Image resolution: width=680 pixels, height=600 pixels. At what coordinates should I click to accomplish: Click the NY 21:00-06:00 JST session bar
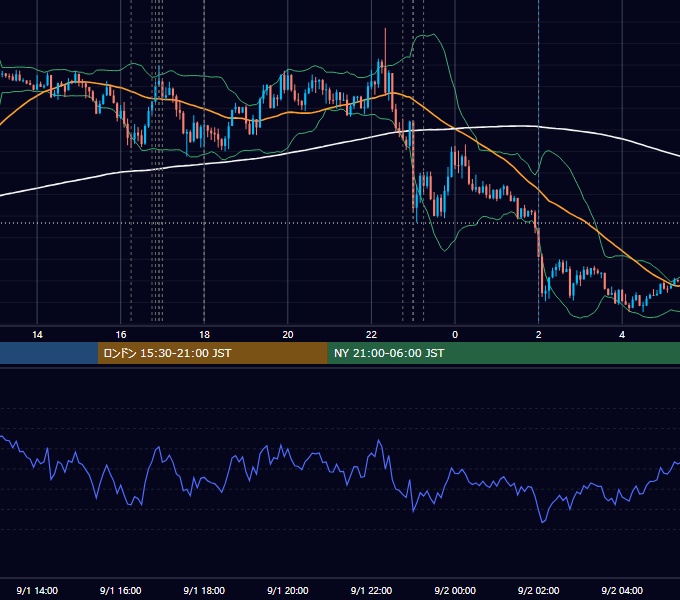[x=503, y=353]
